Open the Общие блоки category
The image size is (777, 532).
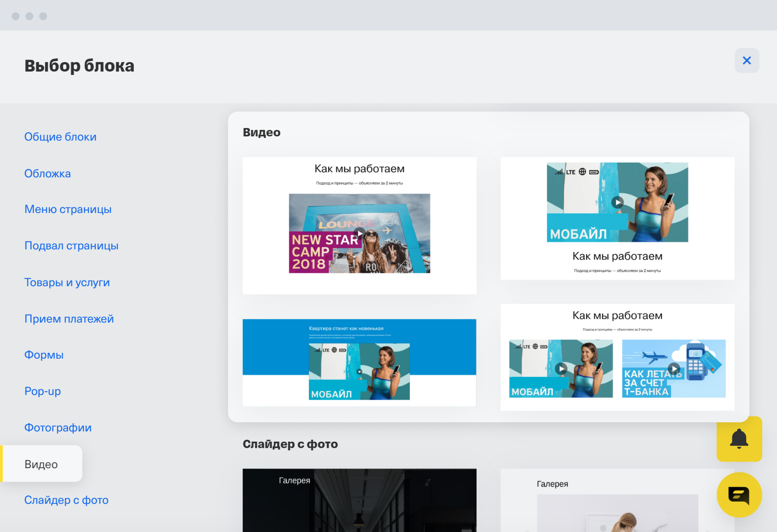60,137
